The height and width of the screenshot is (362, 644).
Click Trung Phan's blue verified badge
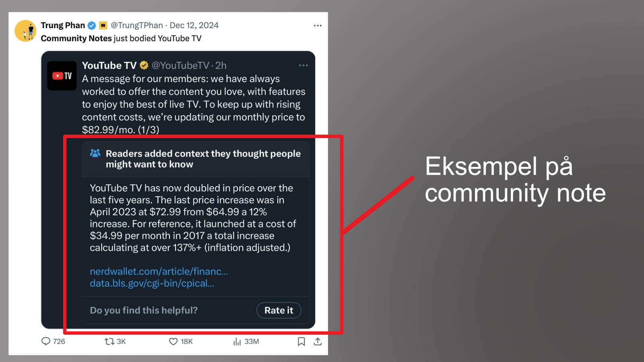click(92, 25)
